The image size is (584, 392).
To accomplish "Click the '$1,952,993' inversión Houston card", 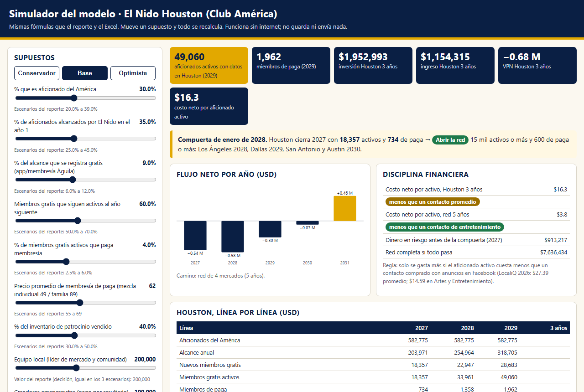I will click(373, 66).
